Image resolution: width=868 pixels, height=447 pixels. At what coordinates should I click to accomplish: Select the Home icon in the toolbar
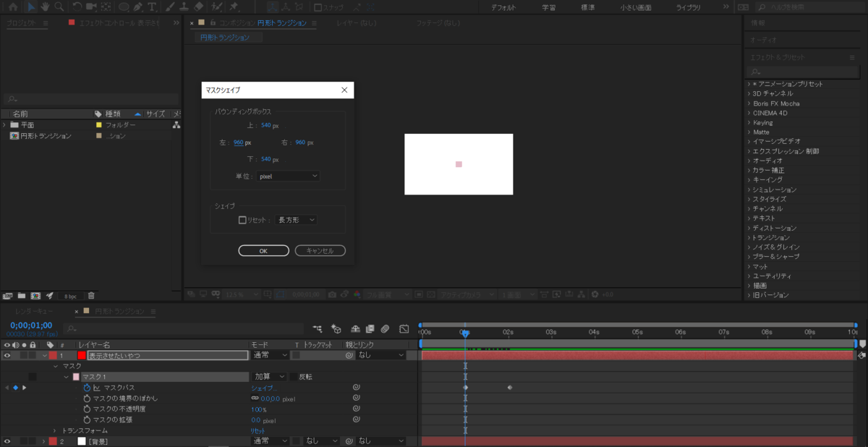13,7
